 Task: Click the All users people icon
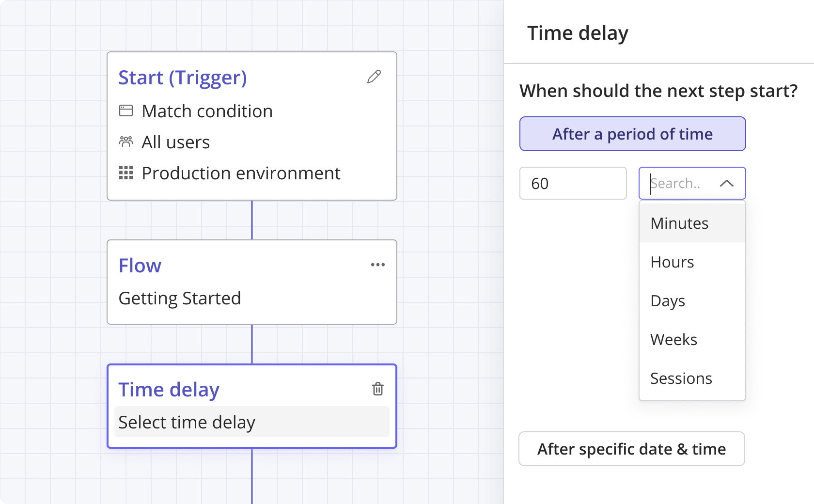[126, 142]
